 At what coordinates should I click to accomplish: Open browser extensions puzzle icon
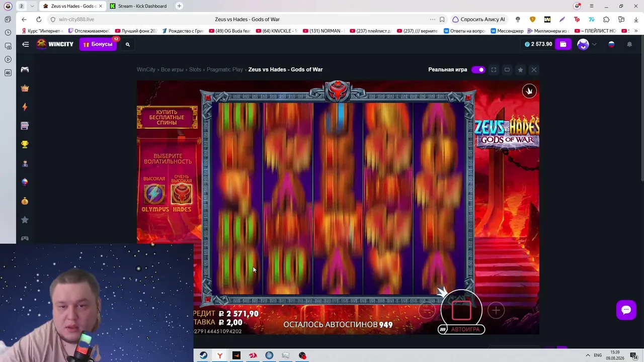[x=606, y=20]
